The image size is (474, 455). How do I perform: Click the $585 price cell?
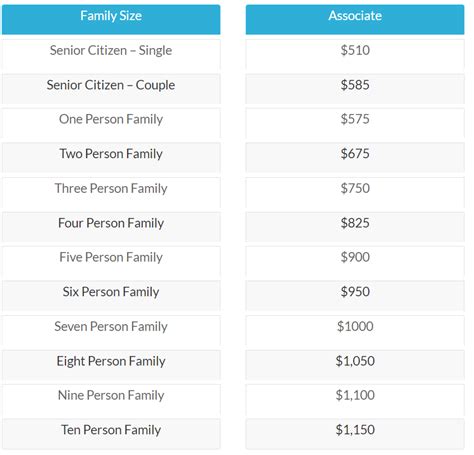355,89
